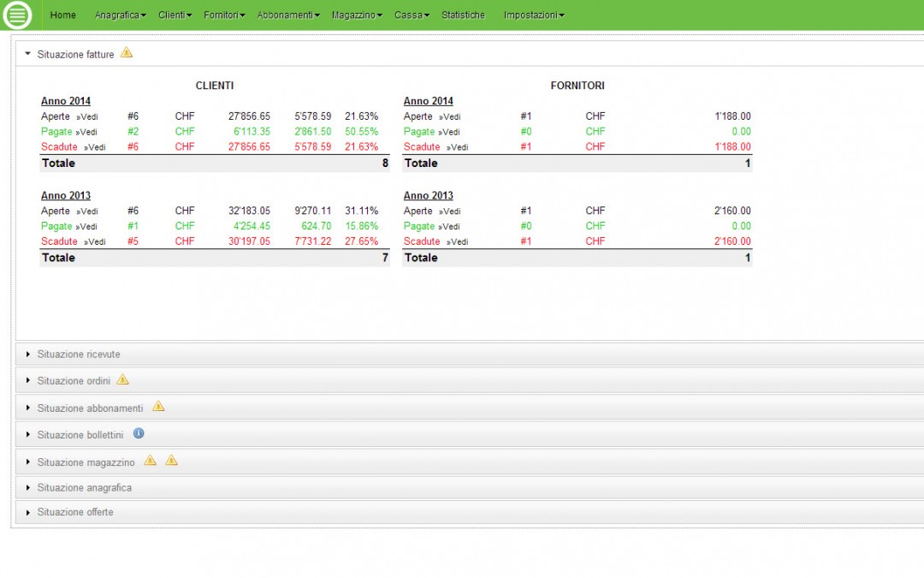Expand the Situazione ricevute section
Image resolution: width=924 pixels, height=578 pixels.
tap(79, 354)
